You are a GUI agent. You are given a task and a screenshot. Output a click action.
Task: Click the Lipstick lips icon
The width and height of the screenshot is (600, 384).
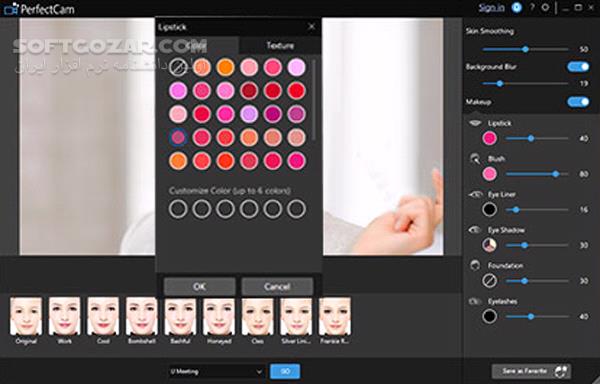click(x=475, y=123)
